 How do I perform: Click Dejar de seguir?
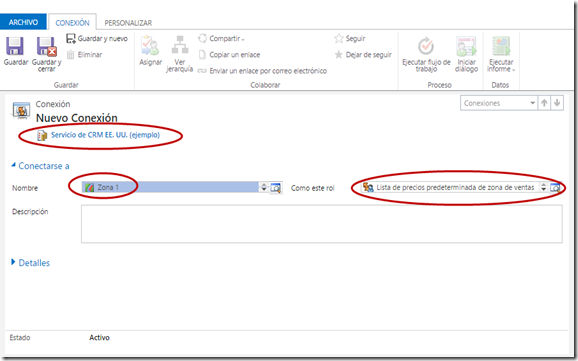tap(363, 55)
